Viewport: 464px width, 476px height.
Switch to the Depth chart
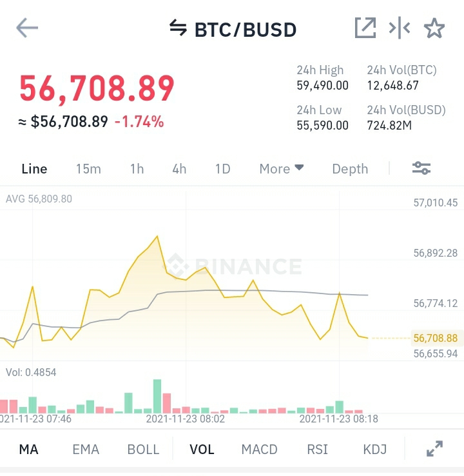click(x=350, y=169)
